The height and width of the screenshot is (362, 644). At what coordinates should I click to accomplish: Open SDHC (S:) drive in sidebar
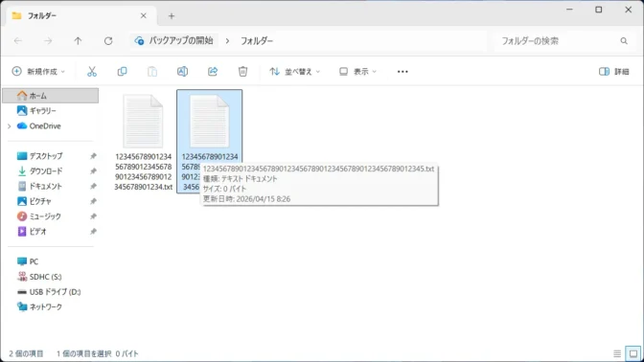(39, 277)
